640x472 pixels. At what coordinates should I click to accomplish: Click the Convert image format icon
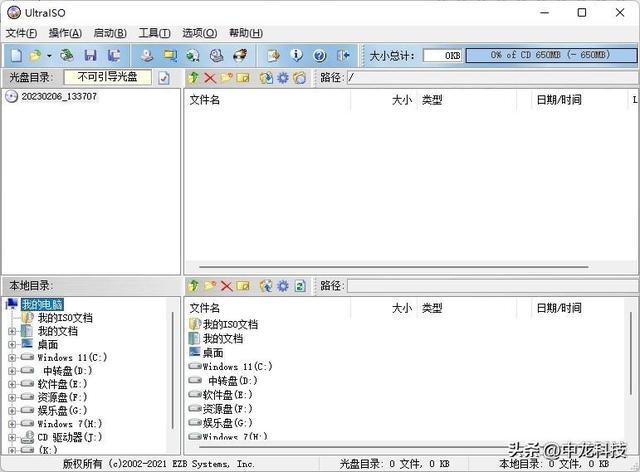click(x=193, y=55)
